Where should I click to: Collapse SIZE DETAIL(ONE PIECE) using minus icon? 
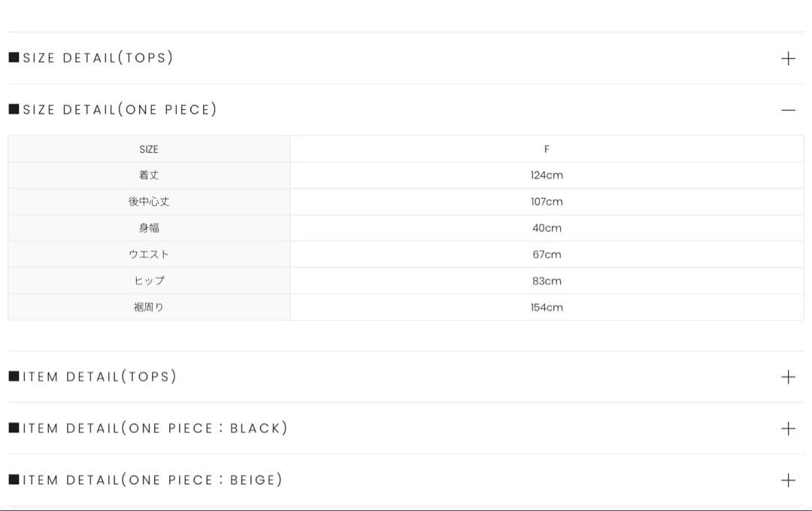coord(788,110)
